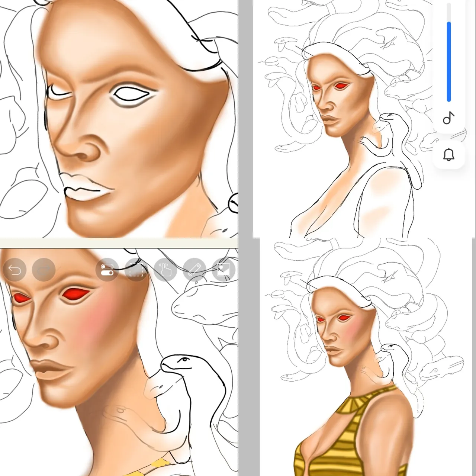Tap the bell notification sound button

pos(449,154)
